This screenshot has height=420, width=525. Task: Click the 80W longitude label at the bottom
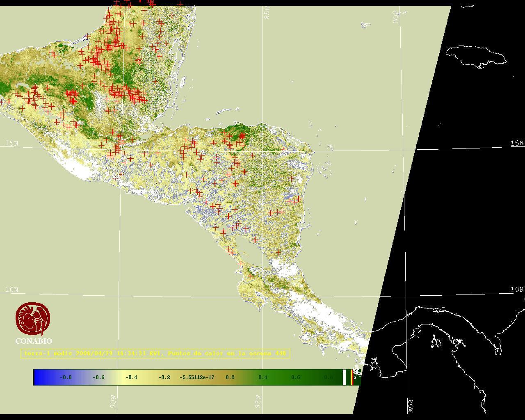click(x=411, y=406)
